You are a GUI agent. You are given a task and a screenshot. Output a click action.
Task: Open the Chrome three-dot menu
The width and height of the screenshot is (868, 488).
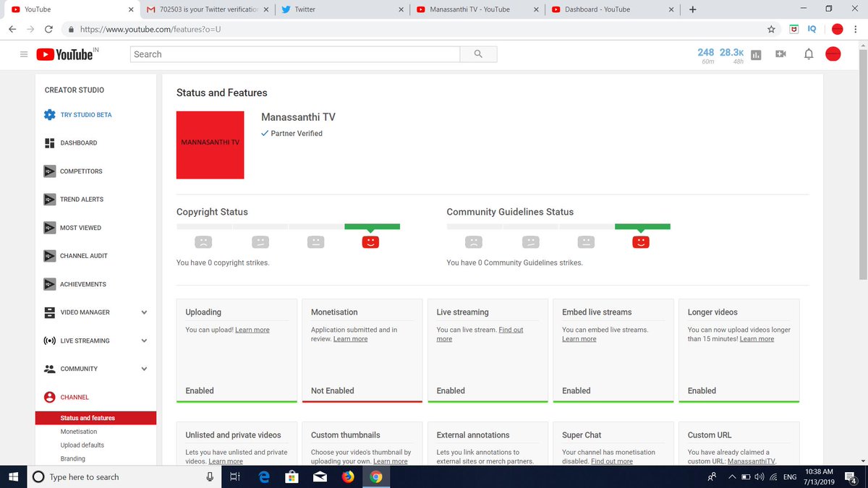click(855, 30)
